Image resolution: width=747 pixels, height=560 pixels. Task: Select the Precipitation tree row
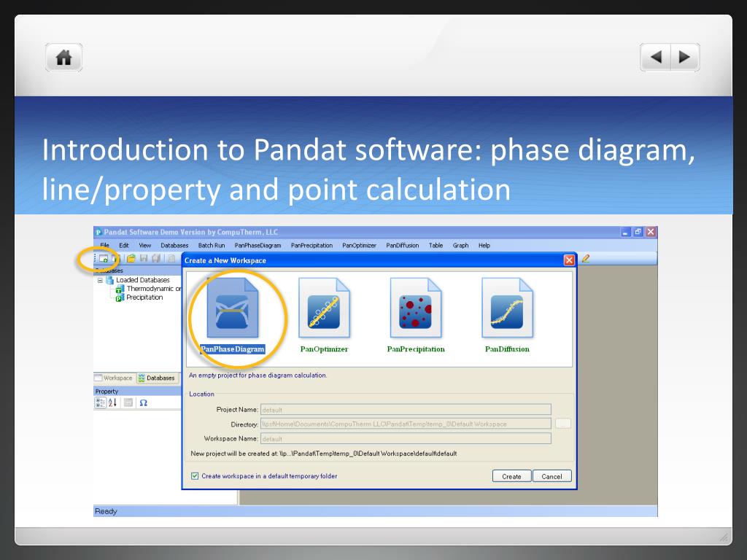pyautogui.click(x=139, y=297)
